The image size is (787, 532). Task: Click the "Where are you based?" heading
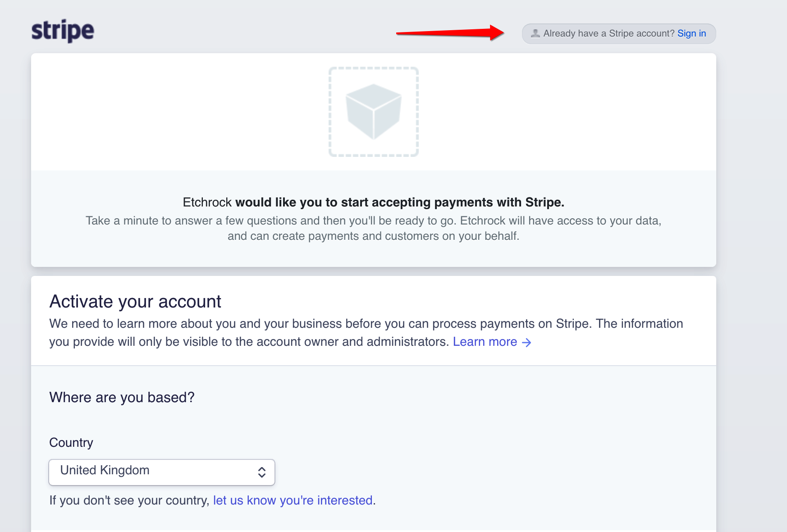click(122, 397)
